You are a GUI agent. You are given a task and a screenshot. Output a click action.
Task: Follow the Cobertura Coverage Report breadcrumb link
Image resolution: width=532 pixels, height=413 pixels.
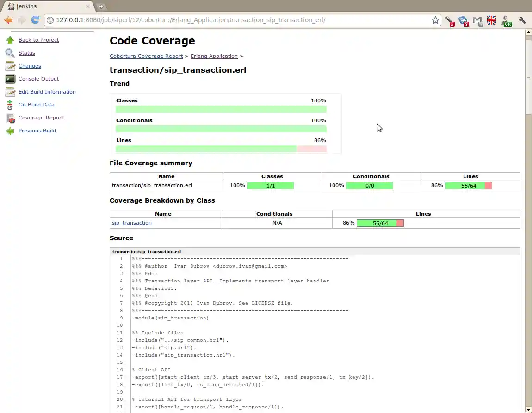pyautogui.click(x=146, y=56)
